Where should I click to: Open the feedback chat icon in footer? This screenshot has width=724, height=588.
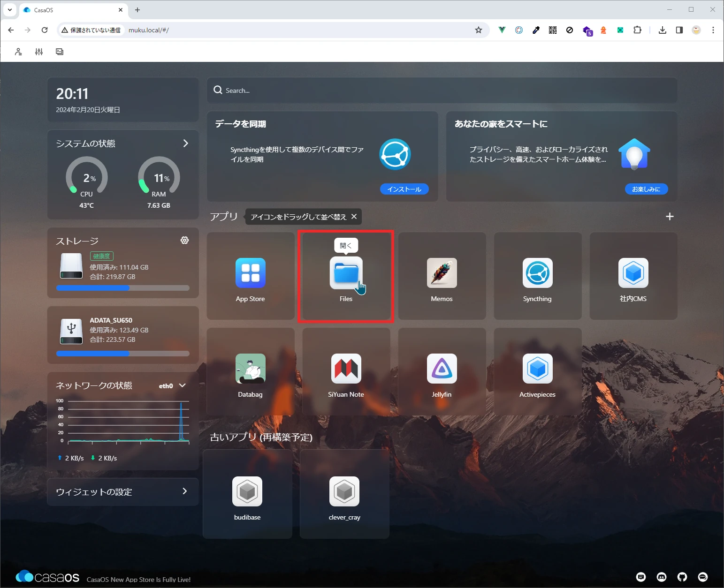pyautogui.click(x=641, y=577)
